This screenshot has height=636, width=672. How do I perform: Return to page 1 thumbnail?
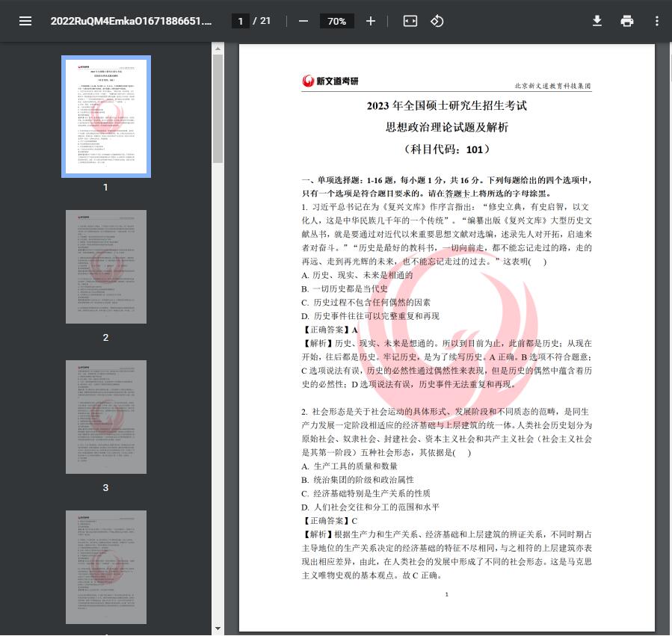pos(105,116)
